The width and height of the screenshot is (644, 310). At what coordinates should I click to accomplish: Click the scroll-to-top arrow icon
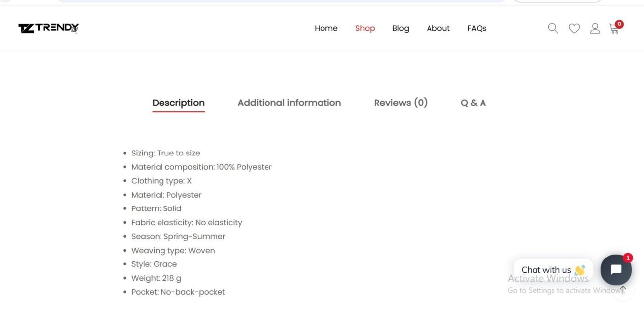click(x=623, y=290)
